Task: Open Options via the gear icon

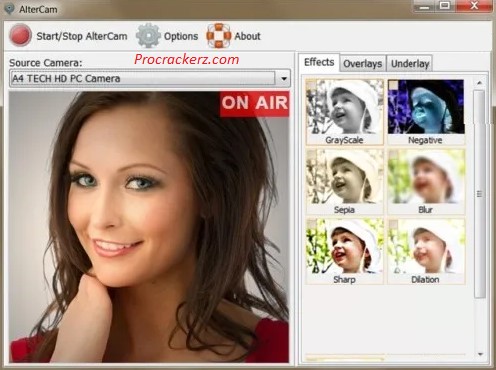Action: tap(148, 35)
